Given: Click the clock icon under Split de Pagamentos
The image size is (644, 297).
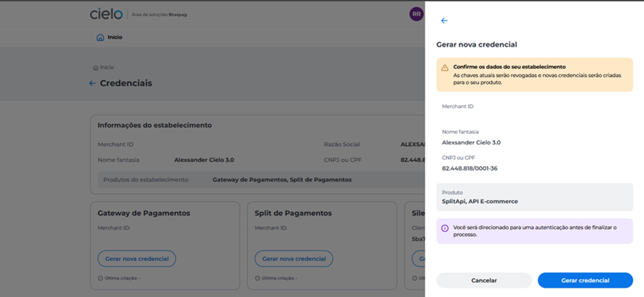Looking at the screenshot, I should pos(258,278).
